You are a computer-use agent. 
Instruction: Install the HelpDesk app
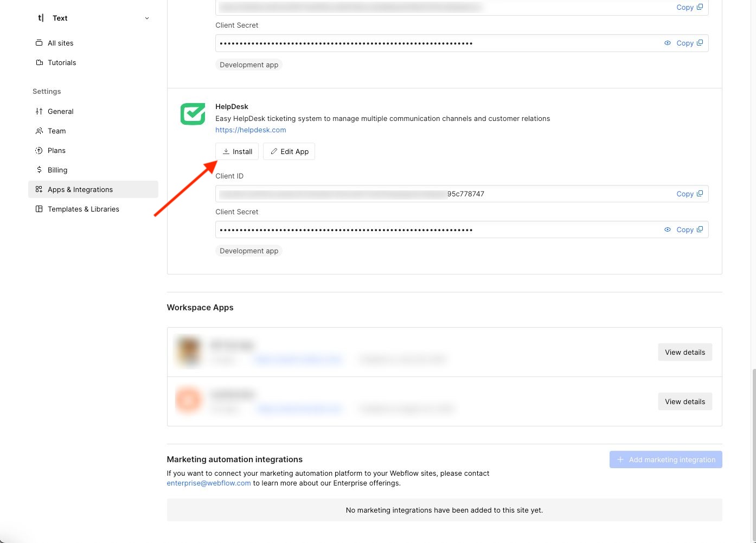[x=237, y=151]
